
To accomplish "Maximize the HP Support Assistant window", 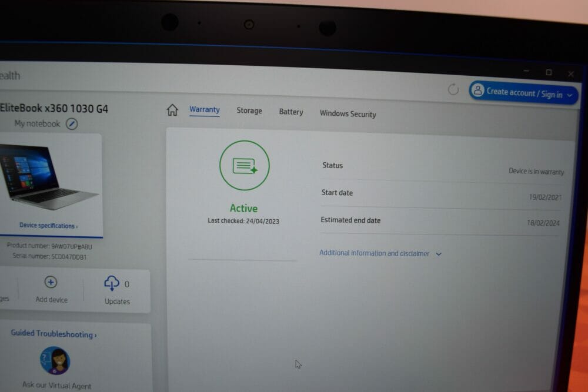I will tap(549, 72).
